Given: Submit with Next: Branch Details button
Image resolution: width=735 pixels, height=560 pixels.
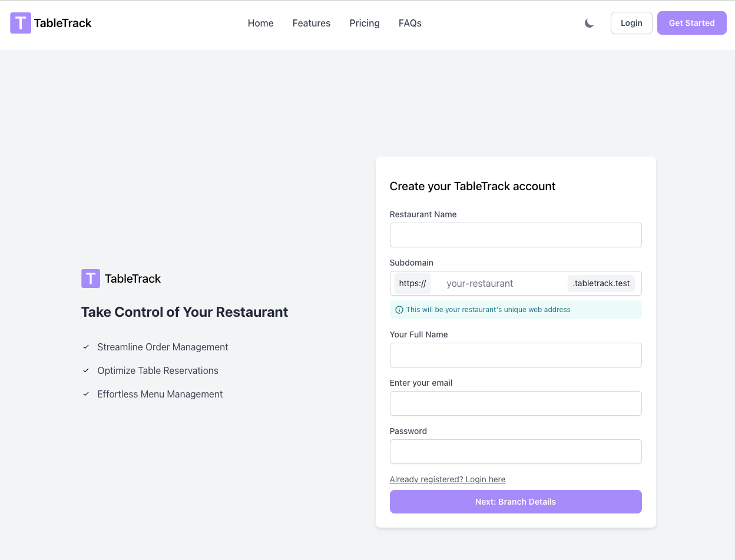Looking at the screenshot, I should click(515, 502).
